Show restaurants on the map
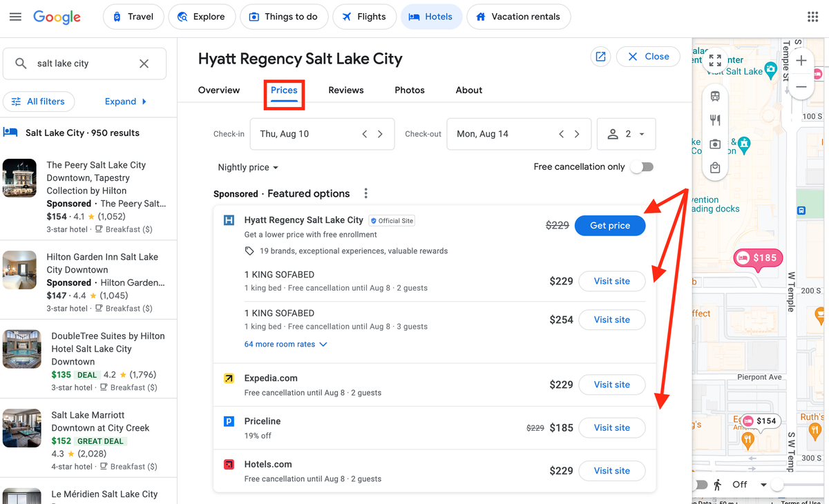The height and width of the screenshot is (504, 829). (x=715, y=120)
